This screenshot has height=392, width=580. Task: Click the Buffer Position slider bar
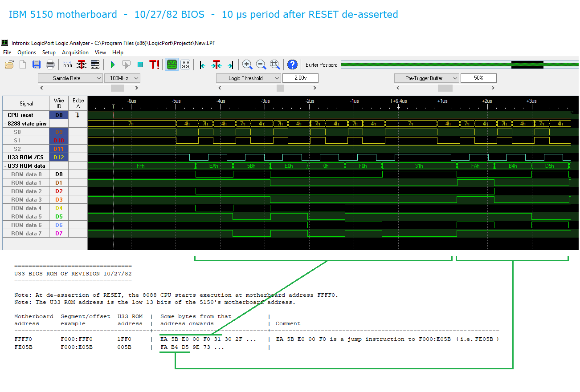click(459, 65)
